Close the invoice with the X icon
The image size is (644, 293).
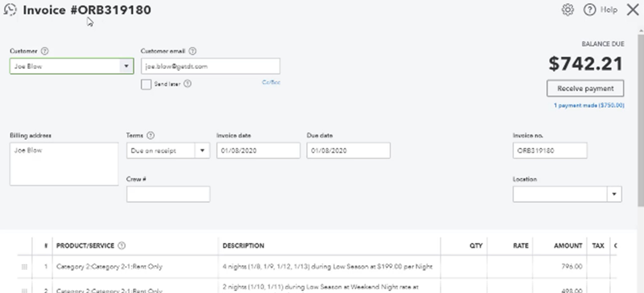tap(633, 10)
